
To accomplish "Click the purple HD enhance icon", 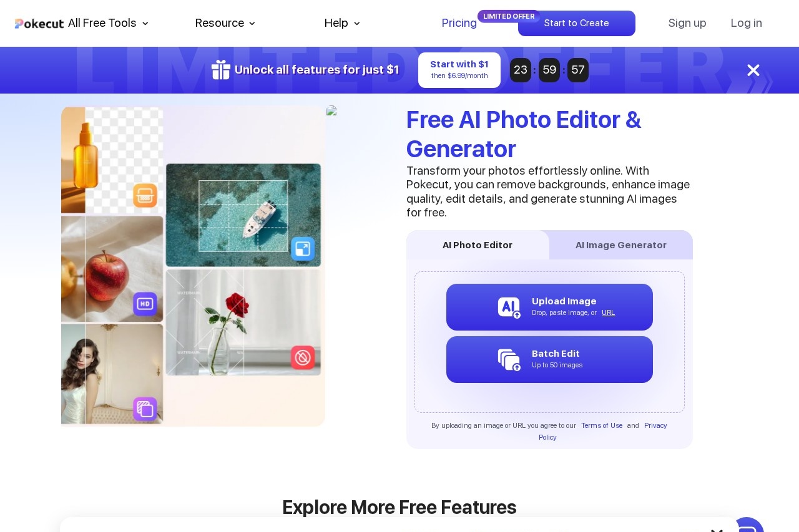I will click(145, 304).
